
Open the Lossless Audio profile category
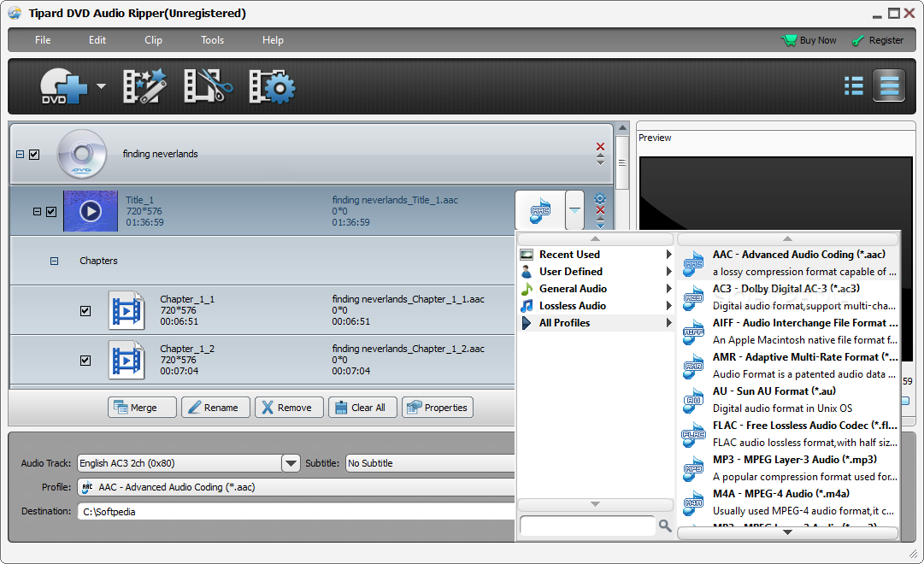pyautogui.click(x=596, y=306)
